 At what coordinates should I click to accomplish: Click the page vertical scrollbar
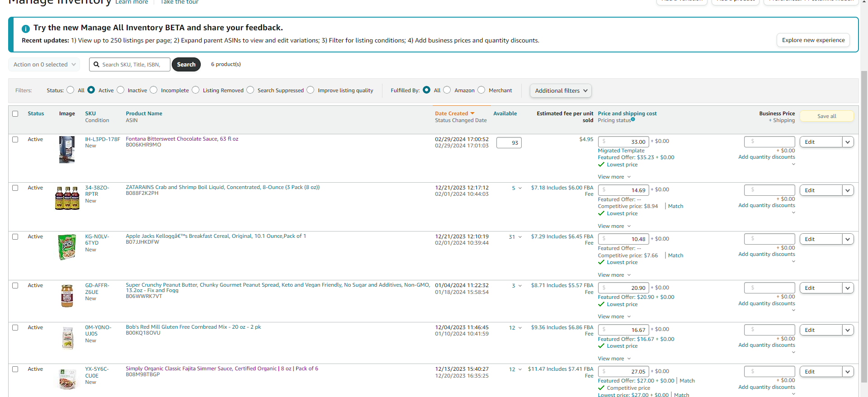(864, 226)
